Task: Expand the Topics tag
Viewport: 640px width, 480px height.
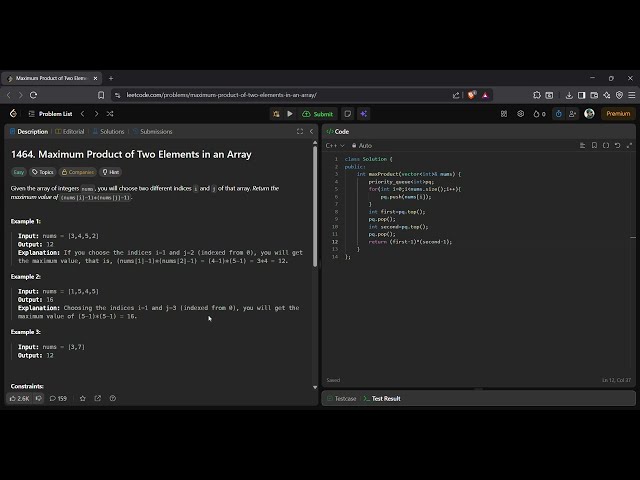Action: pyautogui.click(x=43, y=172)
